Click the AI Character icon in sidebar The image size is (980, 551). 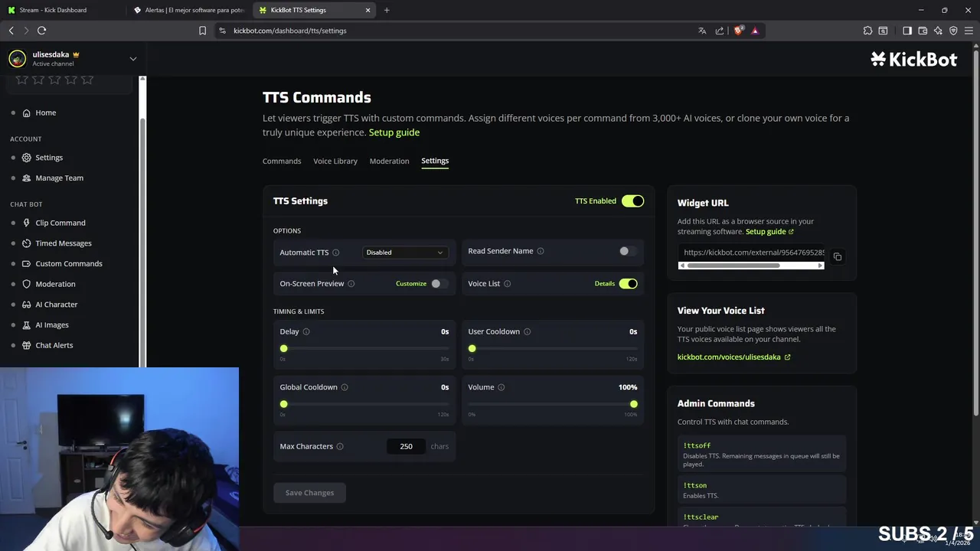click(x=27, y=305)
